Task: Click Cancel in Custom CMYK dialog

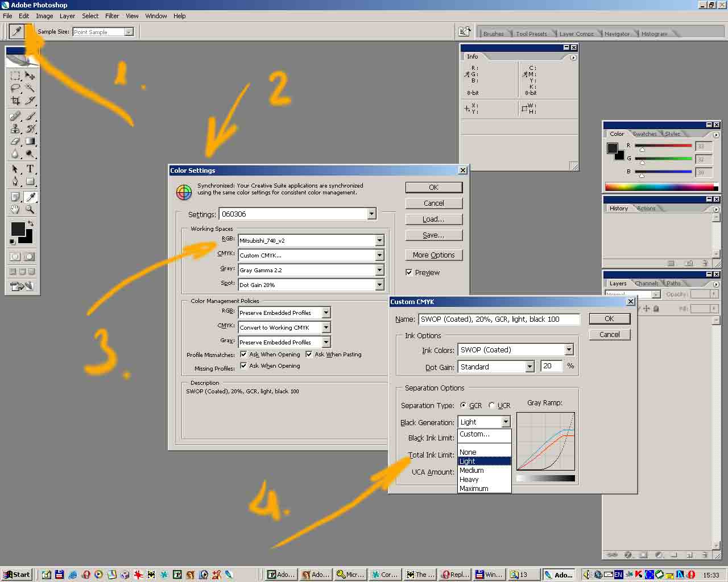Action: click(609, 334)
